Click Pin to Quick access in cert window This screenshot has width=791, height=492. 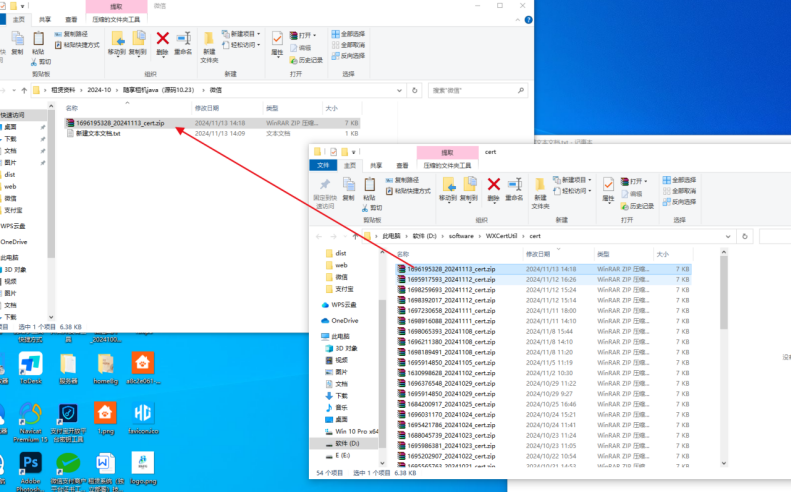(325, 193)
